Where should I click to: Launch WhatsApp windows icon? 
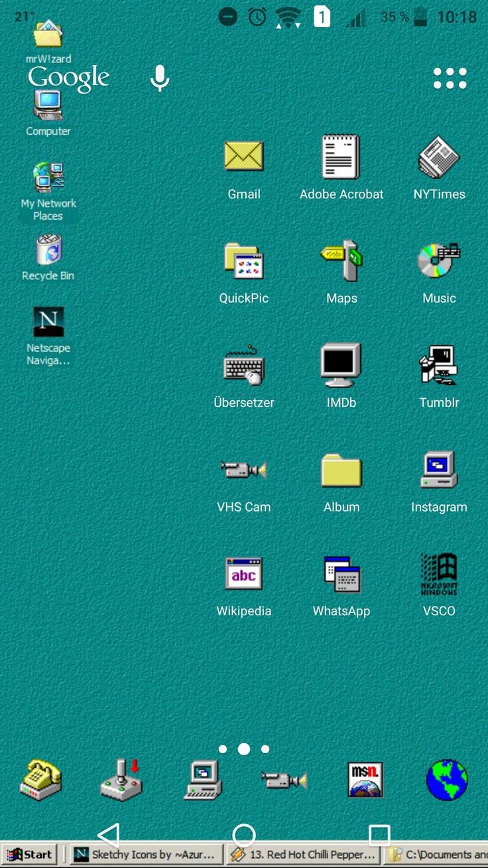(341, 573)
